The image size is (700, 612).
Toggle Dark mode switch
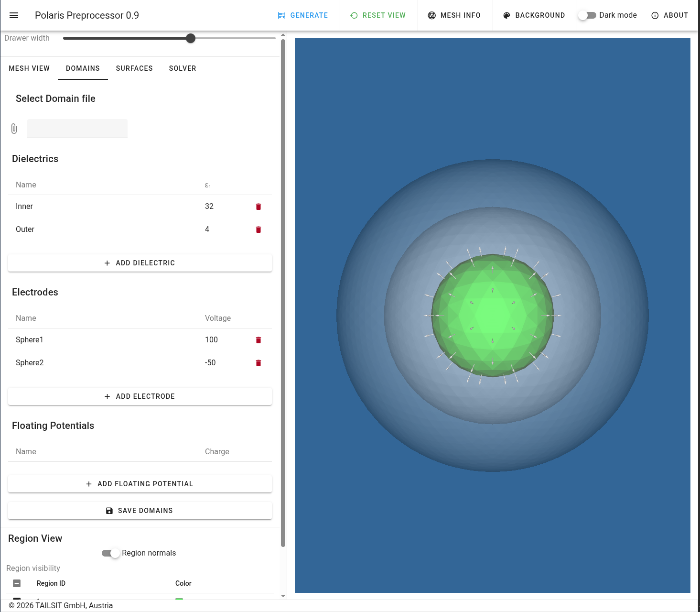pos(587,15)
